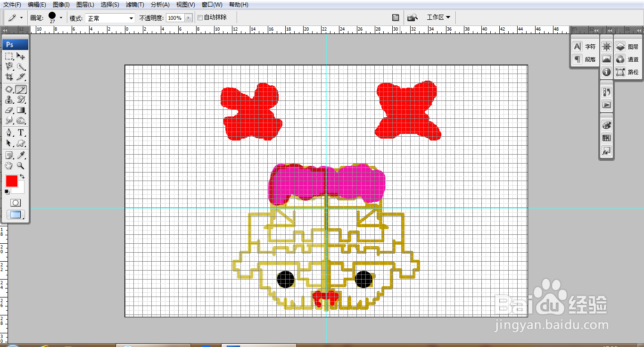The image size is (644, 347).
Task: Collapse the toolbox using double-arrow
Action: [5, 30]
